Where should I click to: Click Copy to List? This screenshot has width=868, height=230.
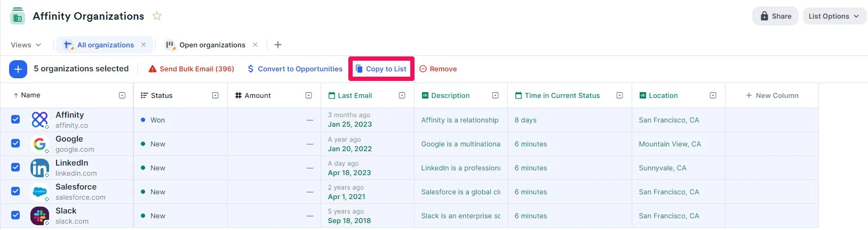[x=381, y=69]
